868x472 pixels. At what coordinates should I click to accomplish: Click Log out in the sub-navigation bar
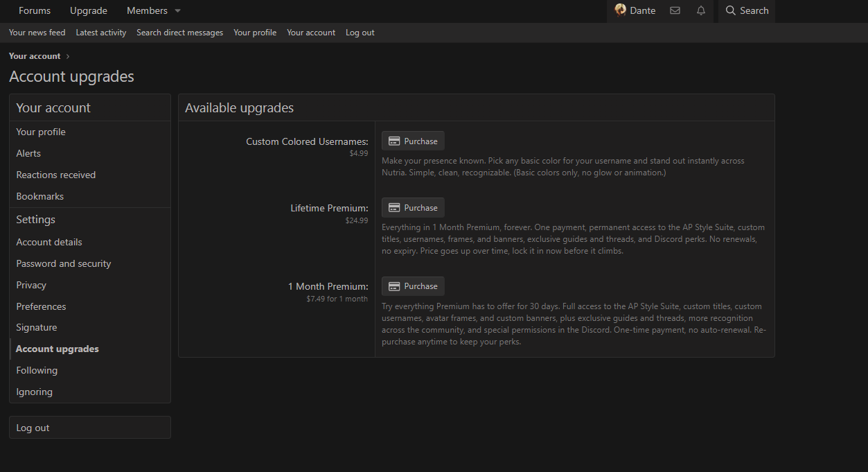click(x=360, y=33)
